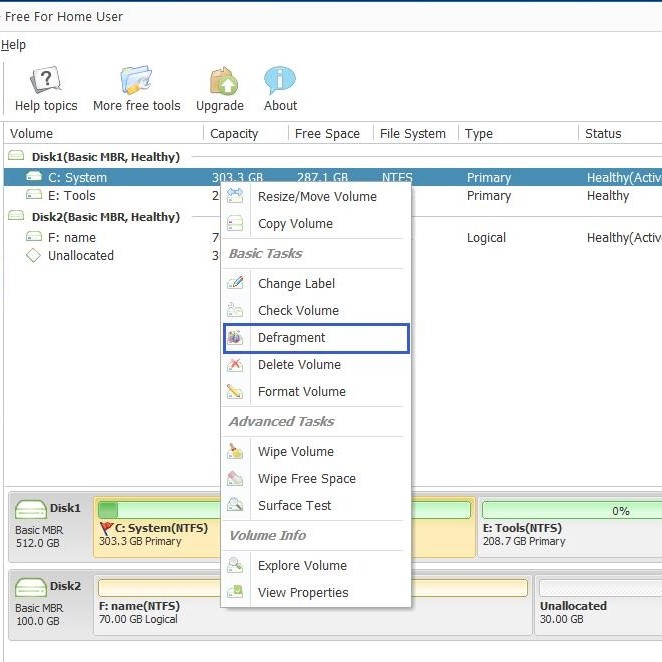The width and height of the screenshot is (662, 662).
Task: Click the diamond icon beside Unallocated row
Action: (33, 255)
